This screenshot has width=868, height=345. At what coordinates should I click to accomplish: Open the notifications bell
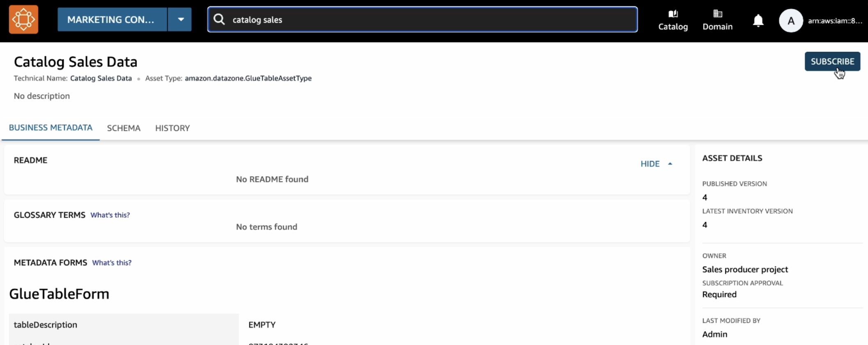click(758, 21)
